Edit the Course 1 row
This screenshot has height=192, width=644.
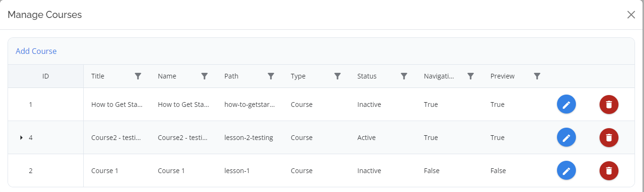point(566,171)
